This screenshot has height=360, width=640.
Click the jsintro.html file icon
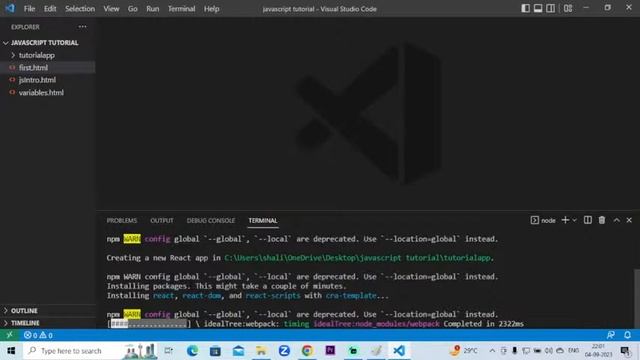click(x=12, y=80)
